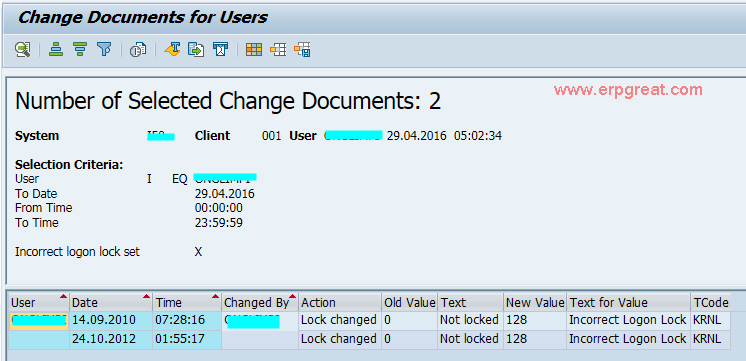The width and height of the screenshot is (746, 361).
Task: Select the Action column header
Action: click(x=340, y=302)
